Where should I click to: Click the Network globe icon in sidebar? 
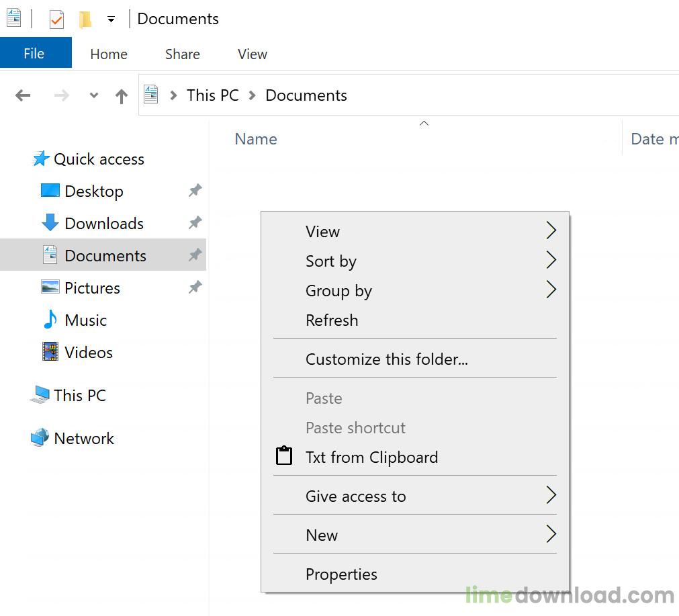[x=40, y=438]
